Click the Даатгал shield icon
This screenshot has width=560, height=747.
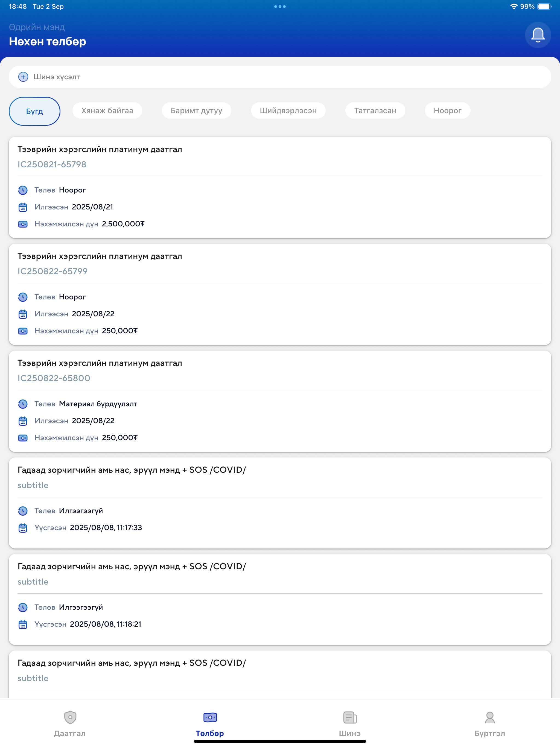[70, 717]
